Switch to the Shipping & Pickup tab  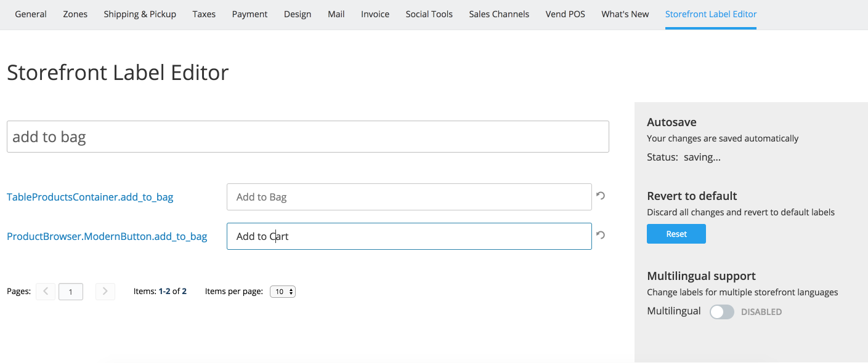point(140,14)
